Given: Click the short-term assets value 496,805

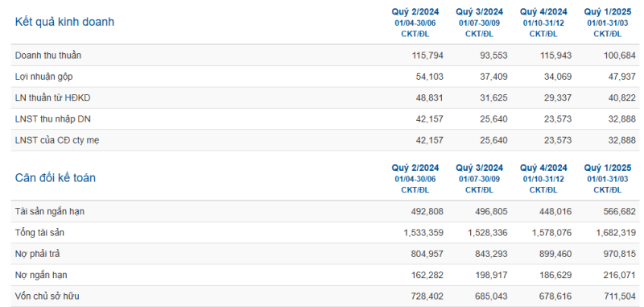Looking at the screenshot, I should (x=492, y=212).
